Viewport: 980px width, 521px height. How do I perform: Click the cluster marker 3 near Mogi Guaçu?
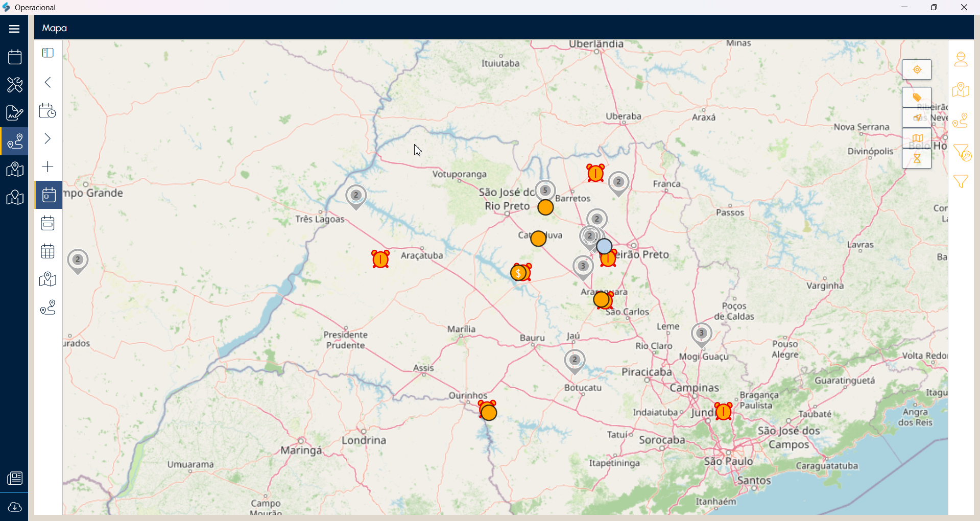tap(702, 335)
